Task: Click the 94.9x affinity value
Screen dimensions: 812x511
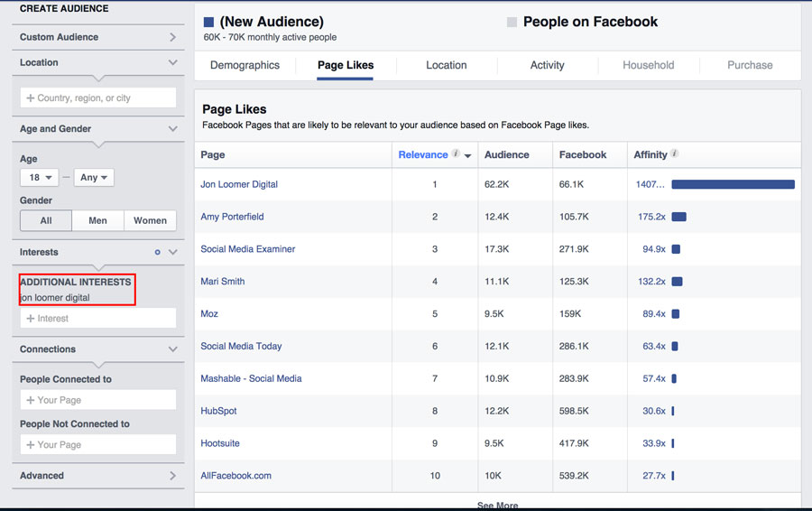Action: click(x=654, y=249)
